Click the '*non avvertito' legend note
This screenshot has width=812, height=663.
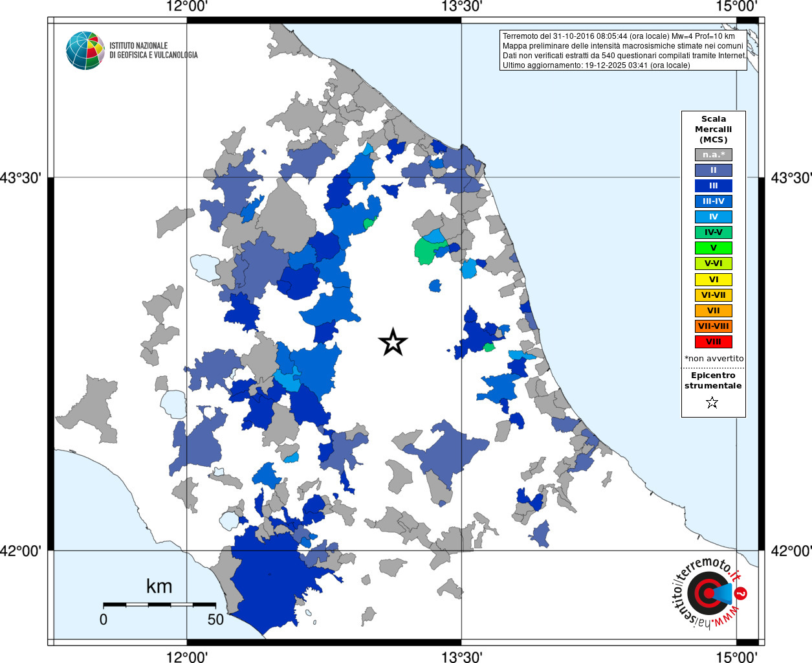tap(714, 359)
